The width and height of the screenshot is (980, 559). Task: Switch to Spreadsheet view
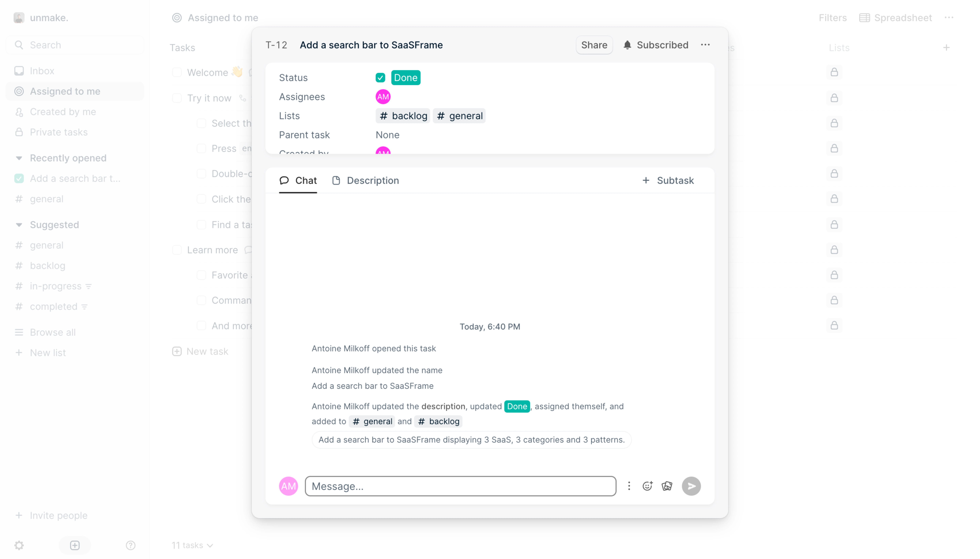click(895, 18)
